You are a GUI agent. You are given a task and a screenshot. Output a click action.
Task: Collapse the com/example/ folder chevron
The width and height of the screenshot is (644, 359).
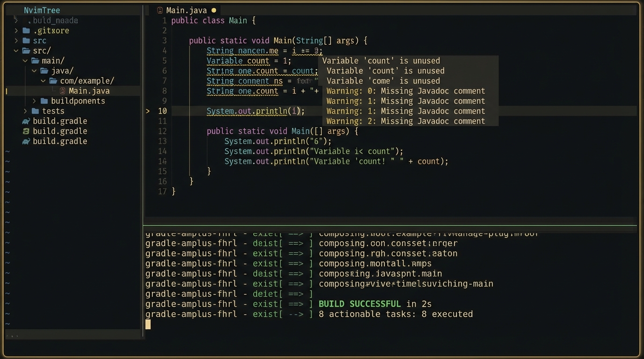[x=43, y=81]
